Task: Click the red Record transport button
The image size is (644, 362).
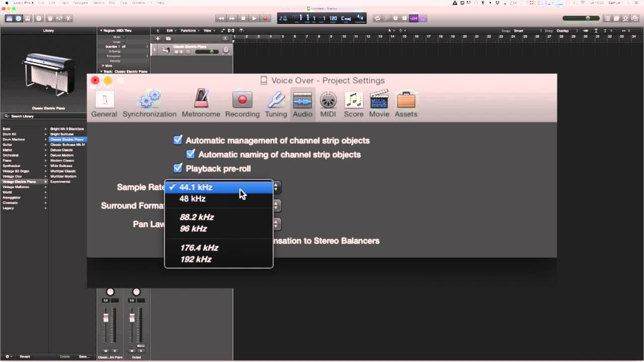Action: [x=266, y=19]
